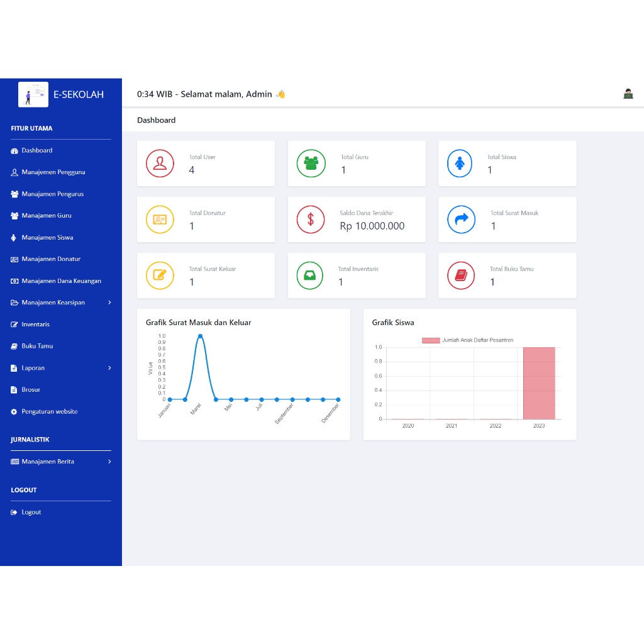Viewport: 644px width, 644px height.
Task: Click the Total Guru green group icon
Action: point(311,164)
